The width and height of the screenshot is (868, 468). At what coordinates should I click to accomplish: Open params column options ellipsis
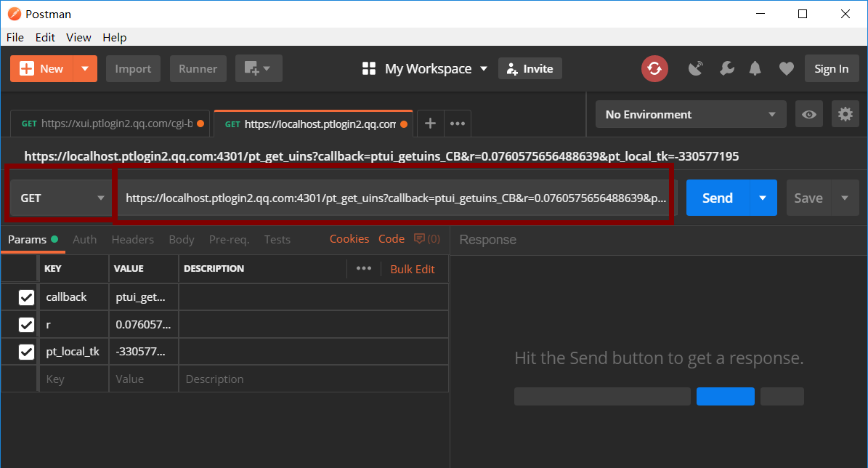pyautogui.click(x=364, y=269)
